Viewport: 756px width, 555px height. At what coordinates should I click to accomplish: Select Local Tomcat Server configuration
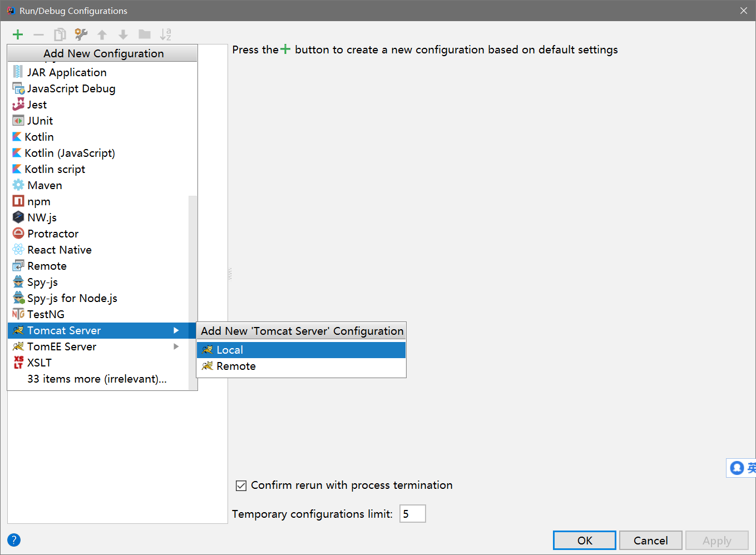coord(301,350)
